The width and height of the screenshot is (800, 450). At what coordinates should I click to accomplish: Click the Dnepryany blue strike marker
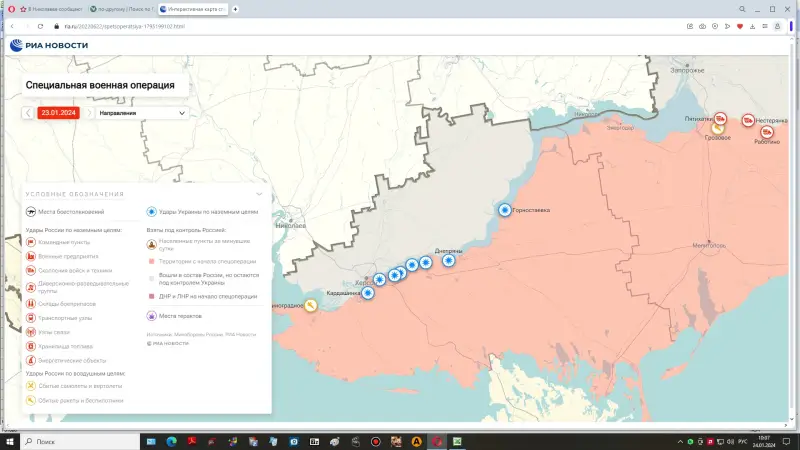[449, 260]
